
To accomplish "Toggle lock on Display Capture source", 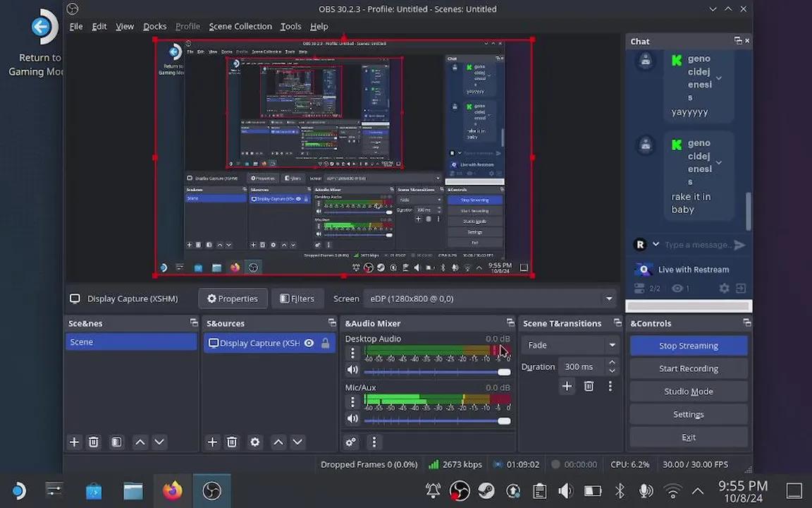I will tap(325, 343).
